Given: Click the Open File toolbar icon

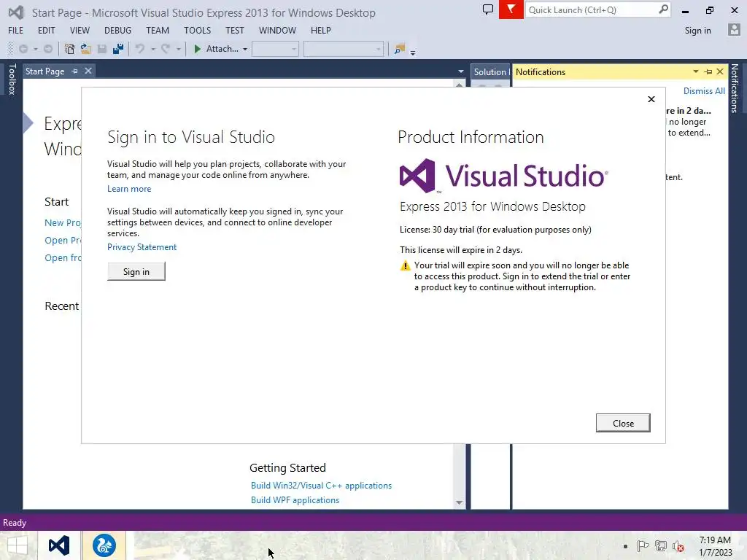Looking at the screenshot, I should pyautogui.click(x=86, y=49).
